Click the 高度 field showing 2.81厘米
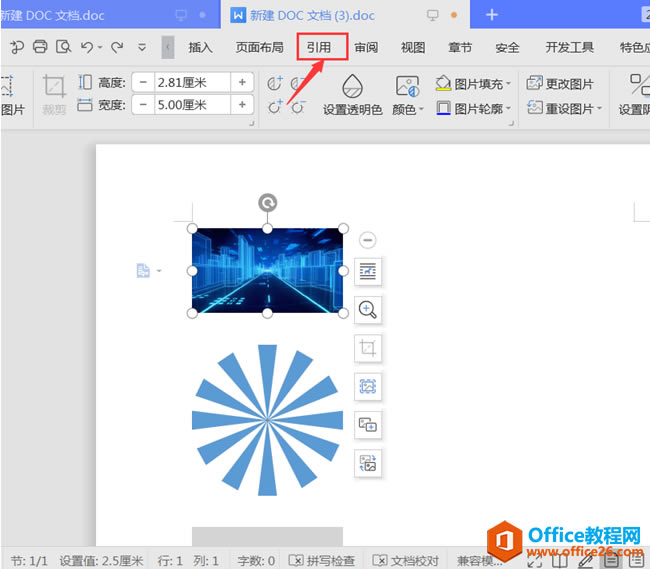650x569 pixels. tap(192, 82)
